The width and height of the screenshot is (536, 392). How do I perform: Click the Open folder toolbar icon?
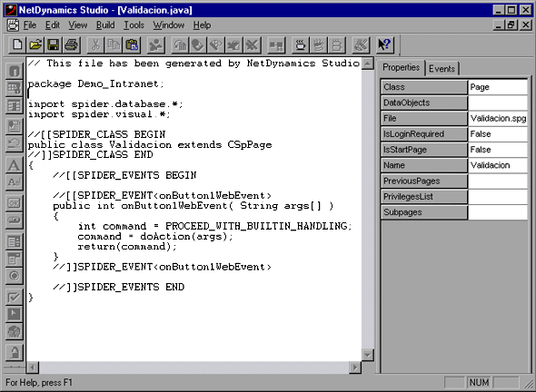[35, 44]
